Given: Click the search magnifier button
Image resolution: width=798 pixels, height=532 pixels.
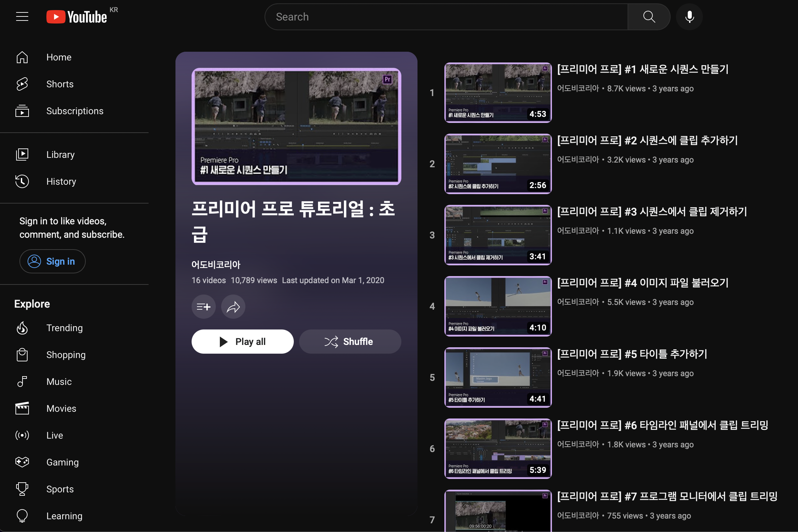Looking at the screenshot, I should pyautogui.click(x=649, y=17).
